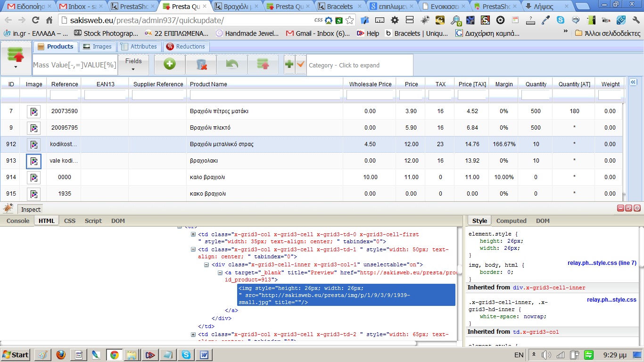The width and height of the screenshot is (644, 362).
Task: Click the Firebug bug icon
Action: coord(8,209)
